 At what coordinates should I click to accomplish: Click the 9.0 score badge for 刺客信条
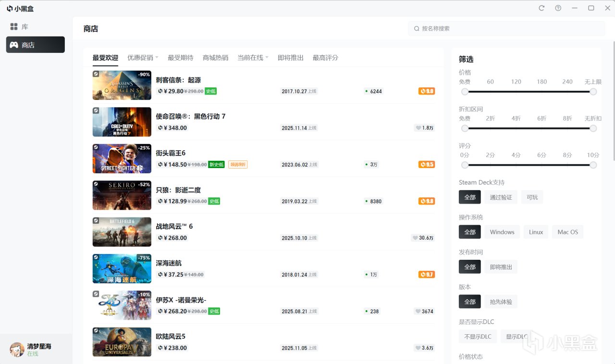(x=427, y=91)
